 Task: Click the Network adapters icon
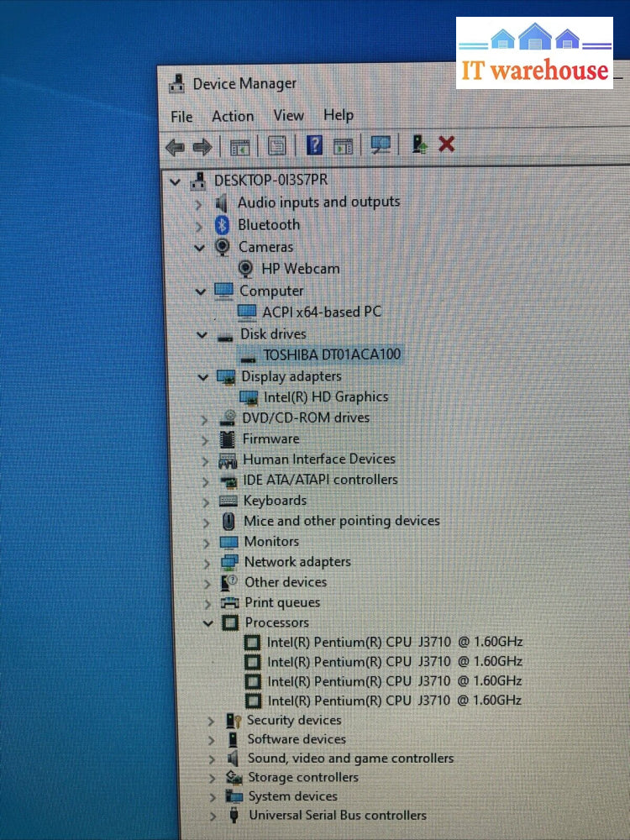click(229, 562)
